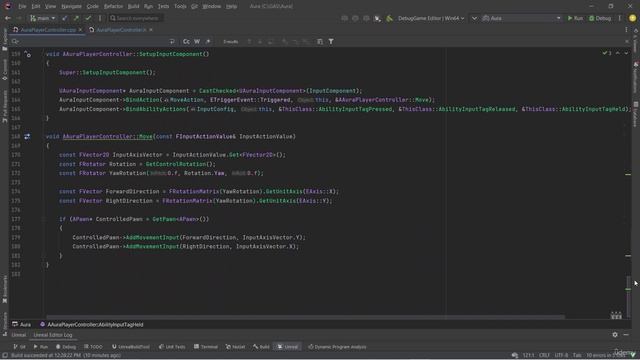Viewport: 640px width, 360px height.
Task: Open the Git menu
Action: [194, 7]
